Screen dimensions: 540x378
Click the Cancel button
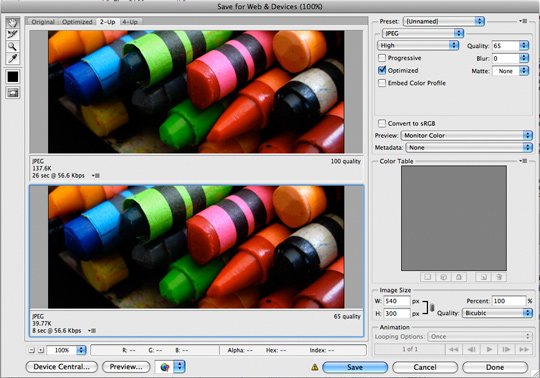pyautogui.click(x=425, y=367)
